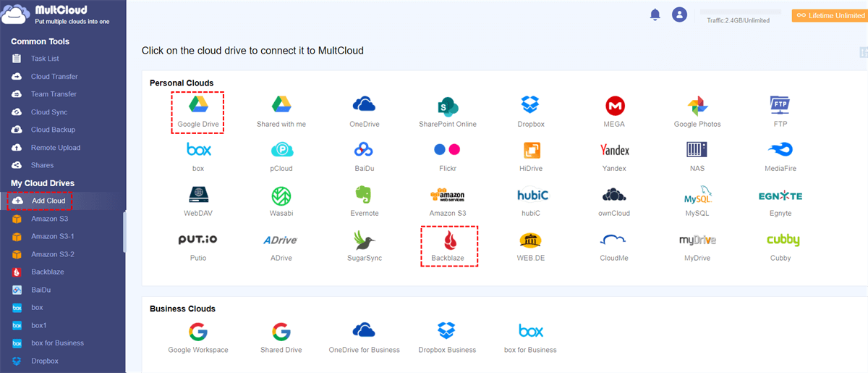The image size is (868, 373).
Task: Choose SharePoint Online cloud
Action: [447, 112]
